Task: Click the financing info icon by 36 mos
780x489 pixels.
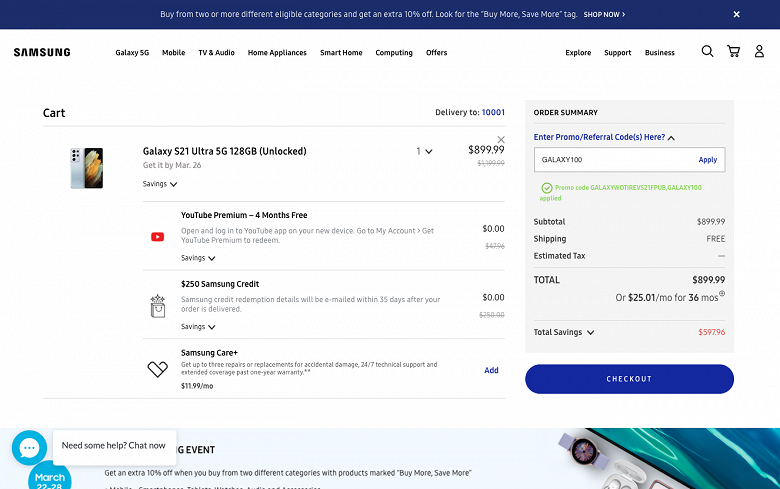Action: [722, 294]
